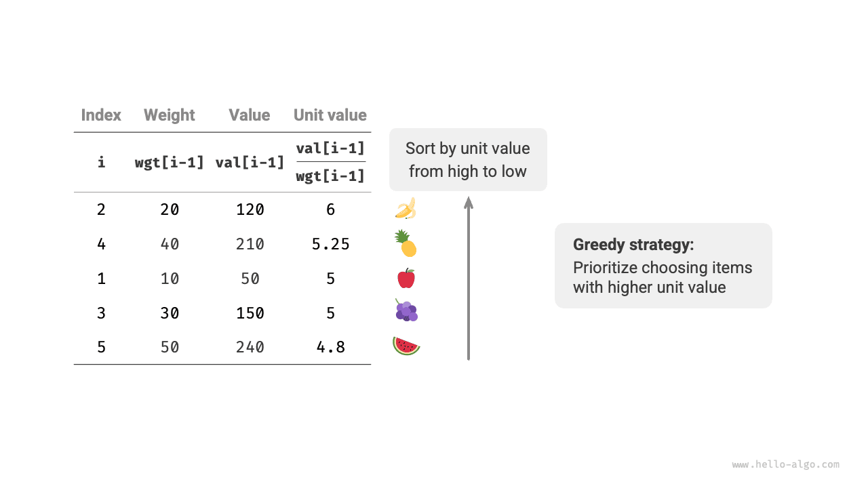Click unit value 4.8 cell
The image size is (868, 488).
click(330, 347)
